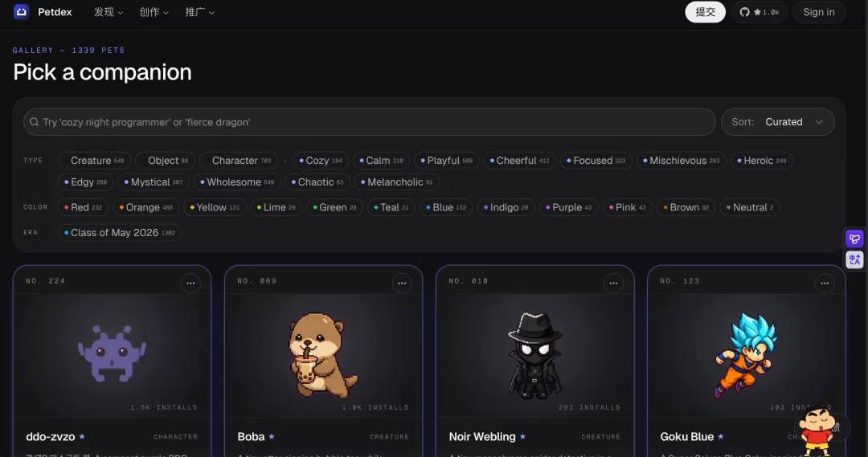Toggle the Wholesome mood filter
Viewport: 868px width, 457px height.
[237, 182]
